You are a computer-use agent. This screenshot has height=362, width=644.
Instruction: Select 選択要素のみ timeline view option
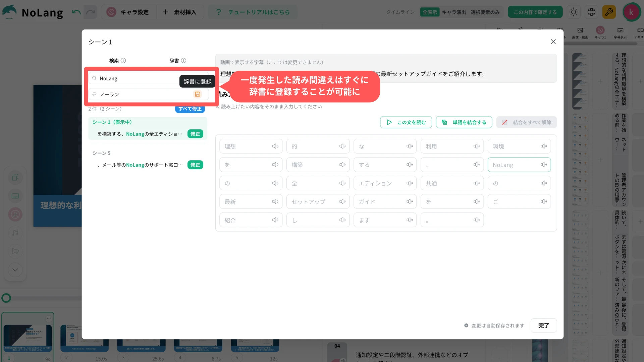[485, 12]
